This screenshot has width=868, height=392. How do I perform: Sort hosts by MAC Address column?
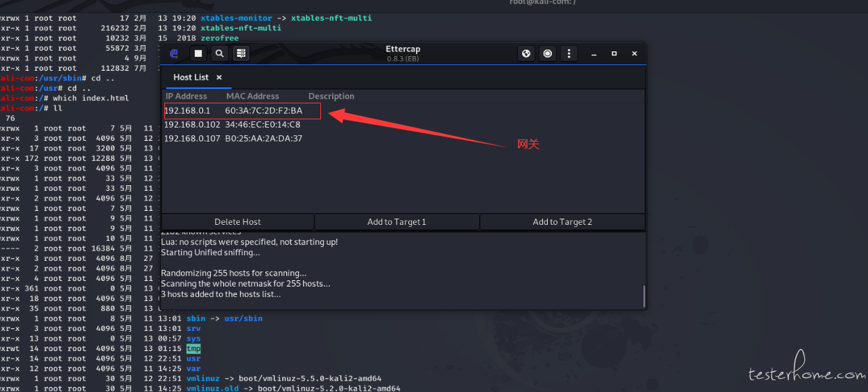tap(252, 96)
